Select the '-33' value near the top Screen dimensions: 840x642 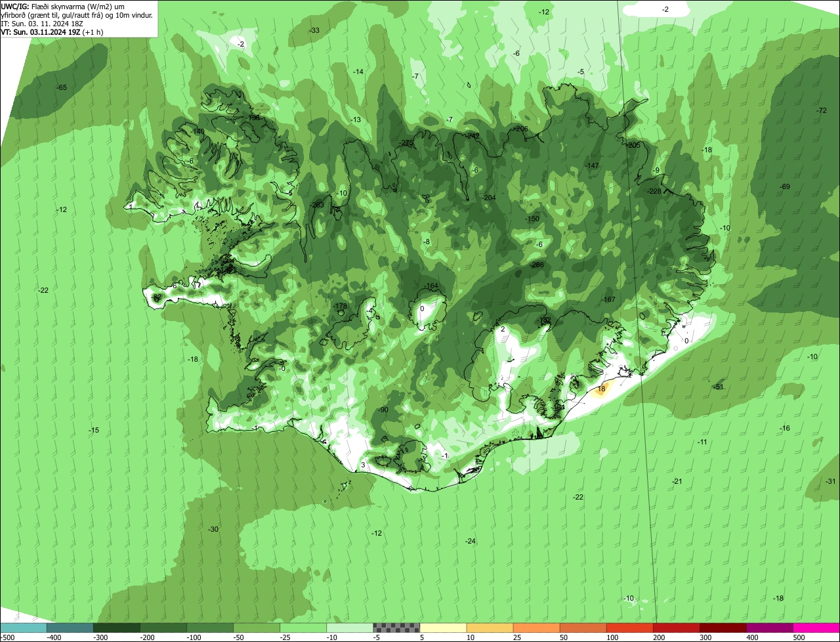tap(314, 30)
